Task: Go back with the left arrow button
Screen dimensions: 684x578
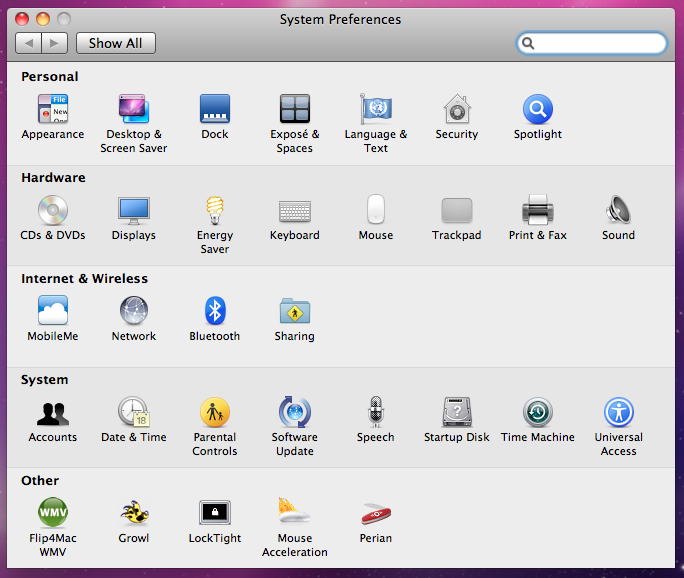Action: pyautogui.click(x=28, y=43)
